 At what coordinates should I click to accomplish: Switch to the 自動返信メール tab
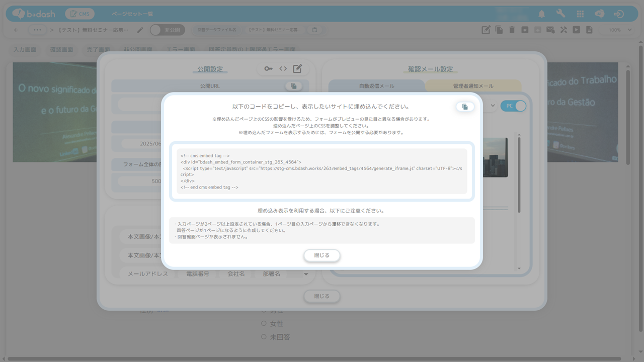click(376, 86)
